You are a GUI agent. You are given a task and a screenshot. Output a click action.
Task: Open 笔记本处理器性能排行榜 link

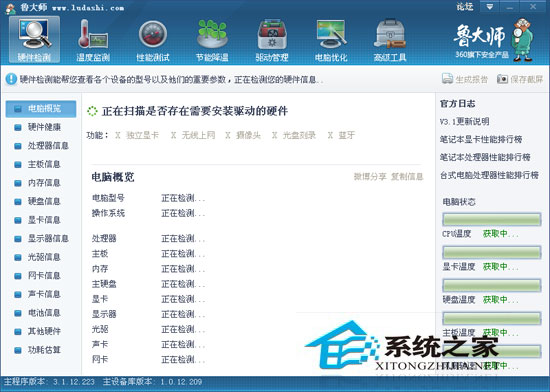(x=485, y=157)
